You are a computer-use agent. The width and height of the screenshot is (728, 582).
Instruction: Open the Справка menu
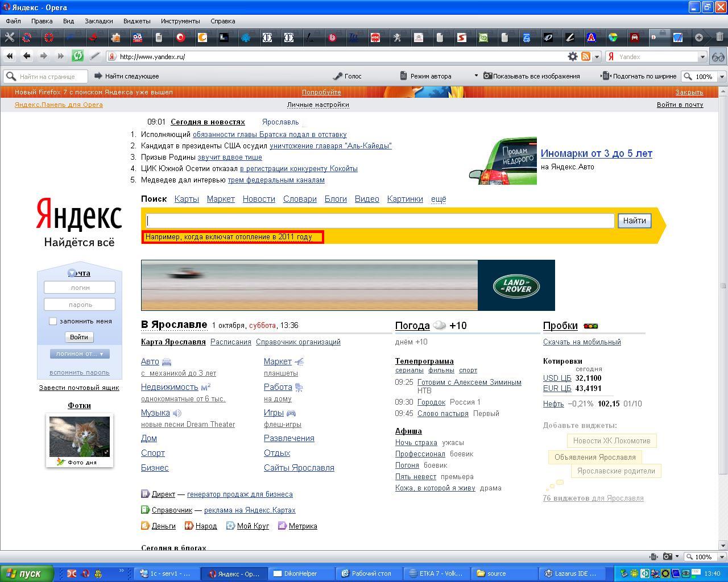pos(222,21)
